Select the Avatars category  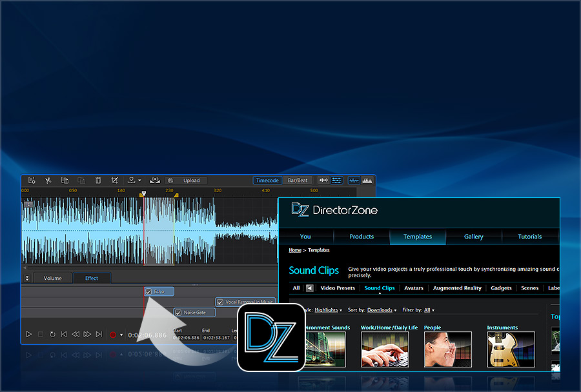414,288
